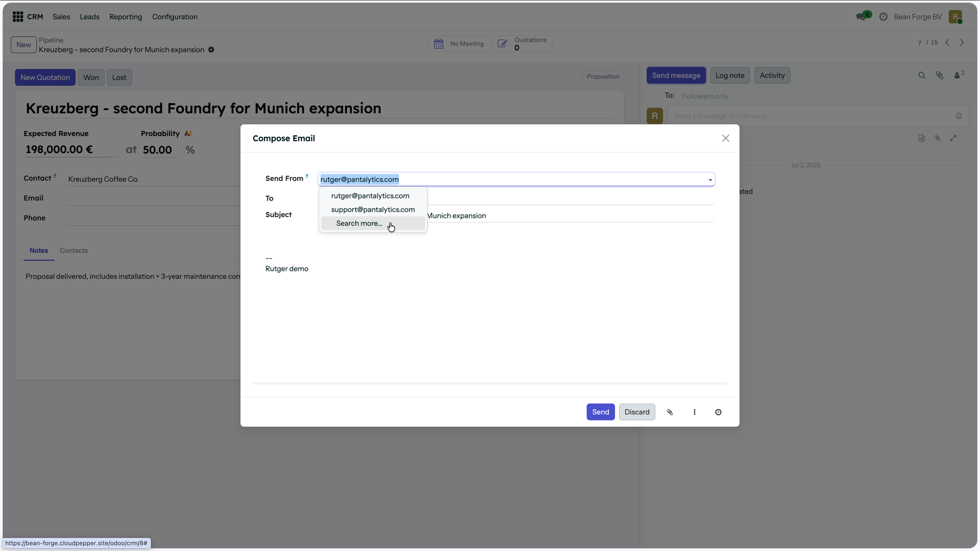
Task: Open the Sales menu
Action: [61, 17]
